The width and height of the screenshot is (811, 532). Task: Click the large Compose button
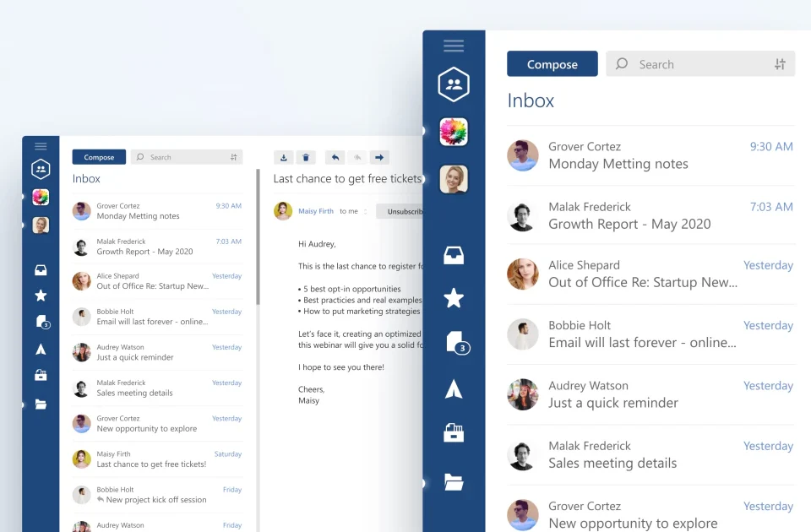tap(552, 63)
